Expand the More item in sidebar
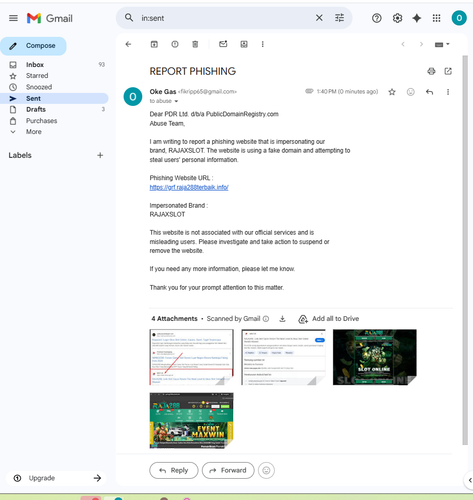The width and height of the screenshot is (473, 500). pos(34,132)
